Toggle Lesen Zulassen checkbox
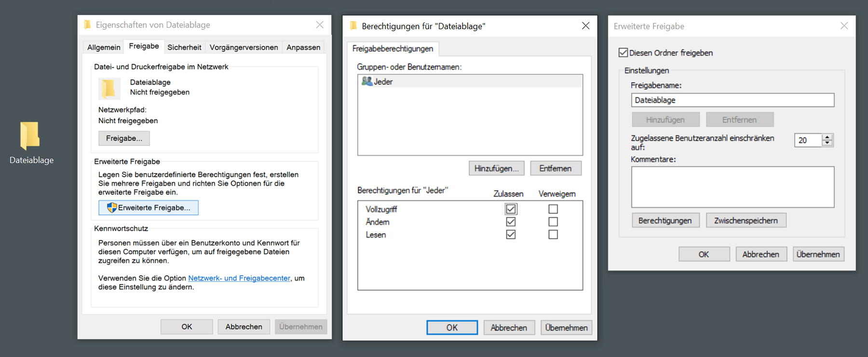The image size is (868, 357). point(511,235)
